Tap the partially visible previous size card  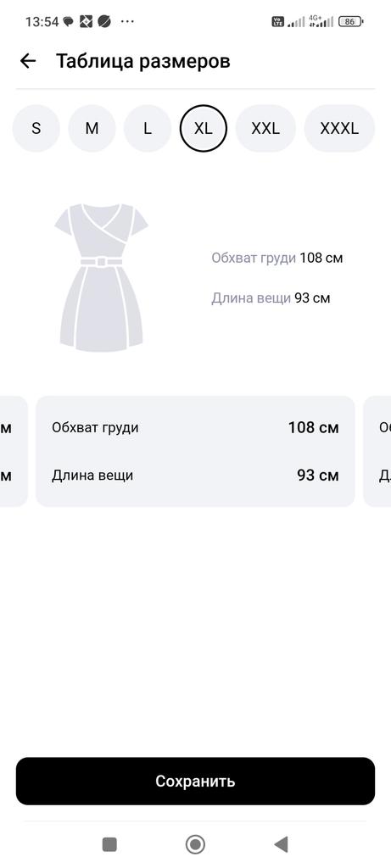[x=14, y=451]
